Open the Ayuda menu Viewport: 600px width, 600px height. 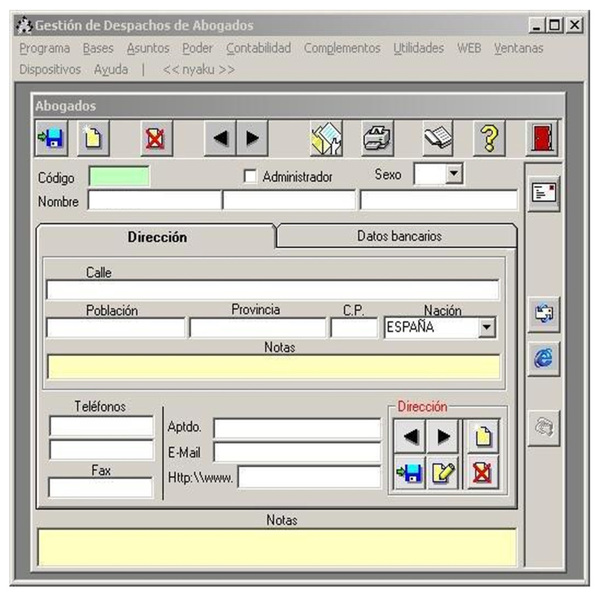[x=111, y=70]
